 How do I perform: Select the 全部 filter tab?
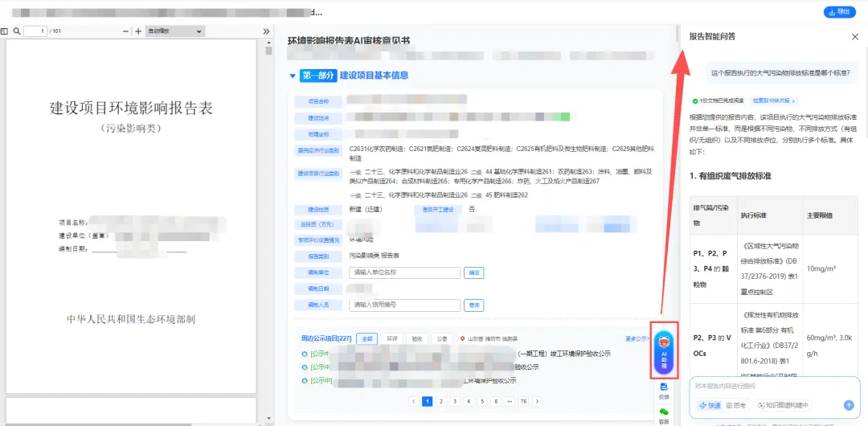click(367, 338)
